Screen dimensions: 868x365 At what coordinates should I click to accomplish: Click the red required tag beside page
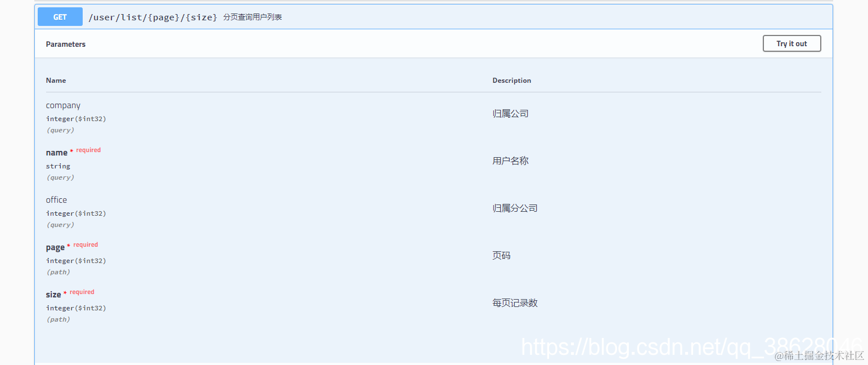(x=85, y=244)
